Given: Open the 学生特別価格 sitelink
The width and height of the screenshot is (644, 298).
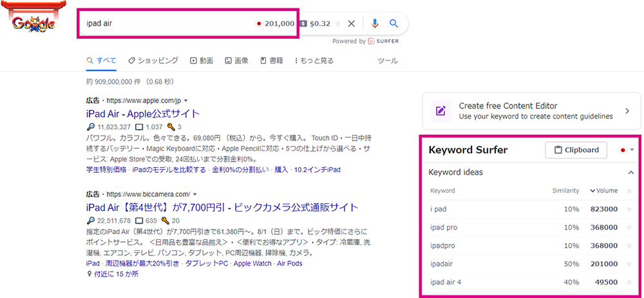Looking at the screenshot, I should pyautogui.click(x=106, y=170).
